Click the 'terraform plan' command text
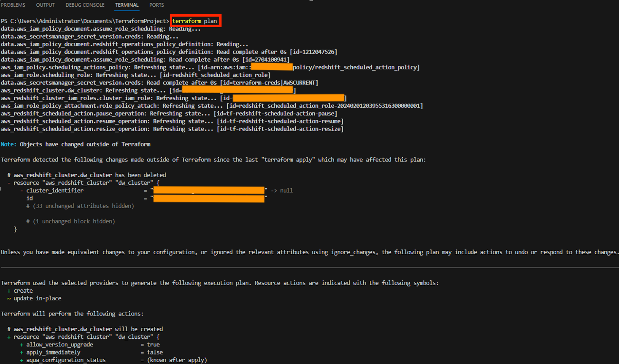 point(195,21)
